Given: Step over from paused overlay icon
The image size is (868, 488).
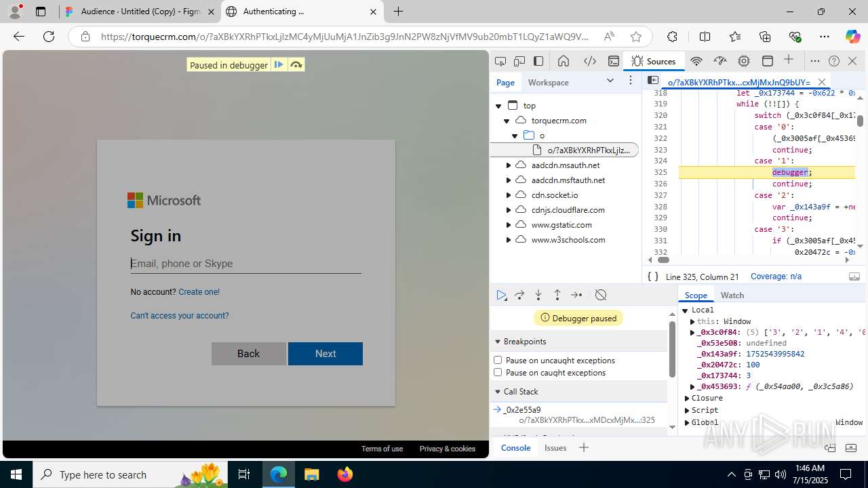Looking at the screenshot, I should (296, 65).
